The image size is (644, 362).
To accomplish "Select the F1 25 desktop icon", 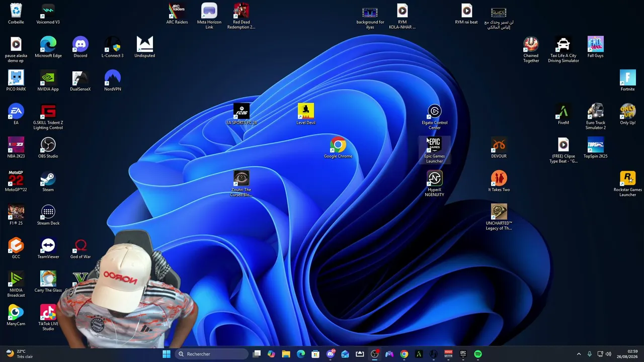I will point(16,215).
